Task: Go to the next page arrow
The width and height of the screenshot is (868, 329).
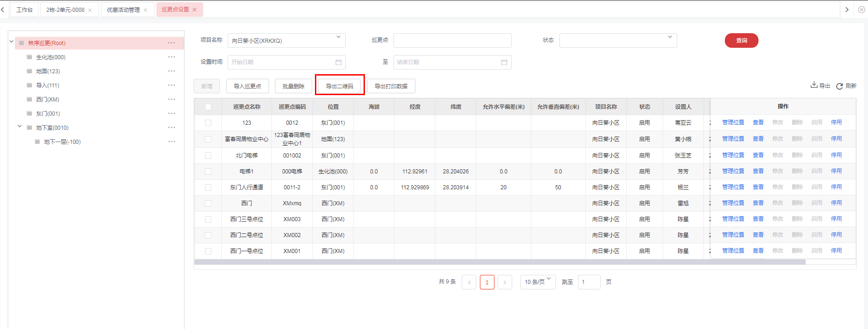Action: click(504, 282)
